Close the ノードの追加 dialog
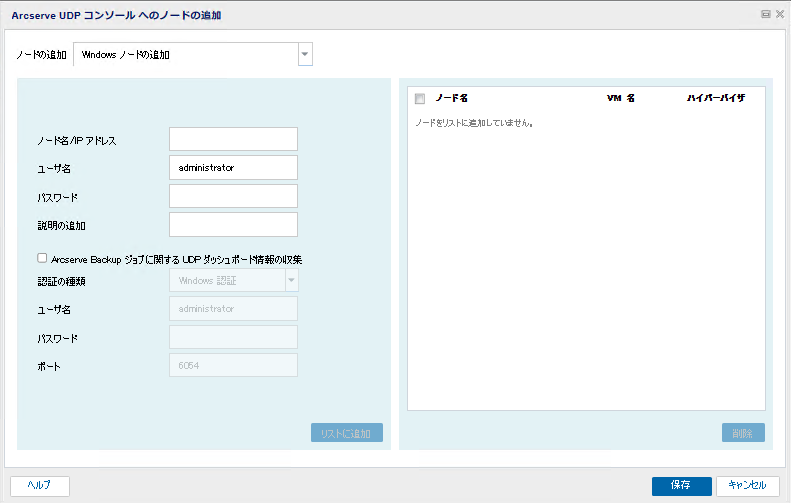The width and height of the screenshot is (791, 503). tap(780, 14)
